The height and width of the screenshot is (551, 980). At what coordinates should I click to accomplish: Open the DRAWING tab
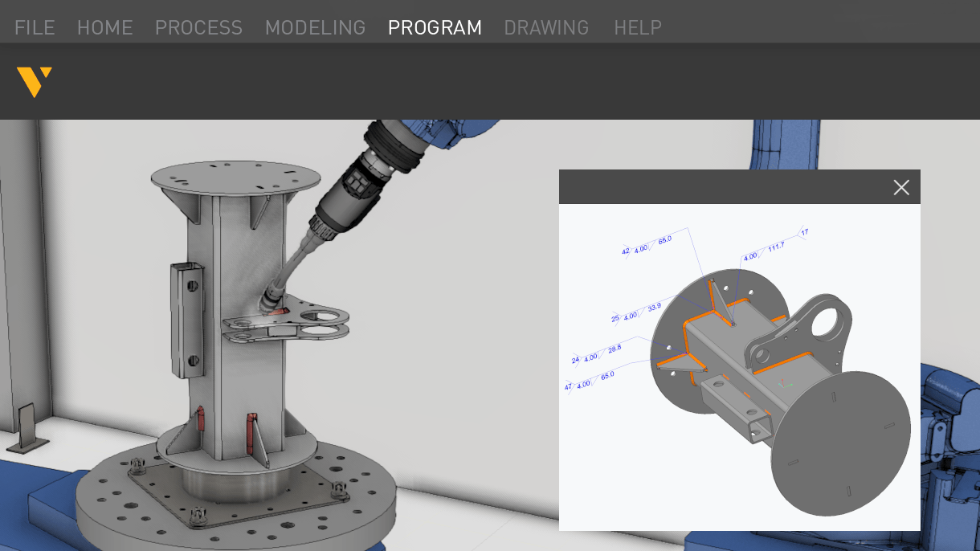coord(546,27)
